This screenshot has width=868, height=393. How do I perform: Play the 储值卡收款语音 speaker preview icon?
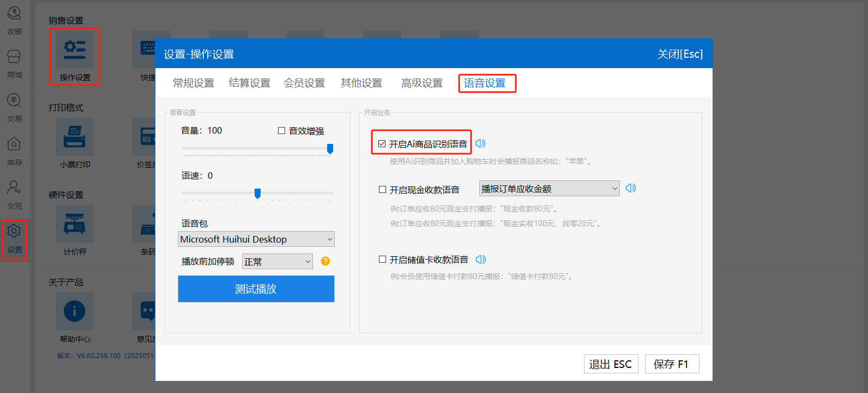(x=480, y=259)
